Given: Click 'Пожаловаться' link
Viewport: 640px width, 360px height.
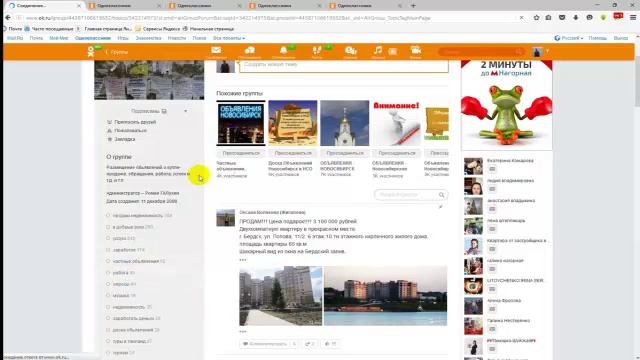Looking at the screenshot, I should point(130,131).
